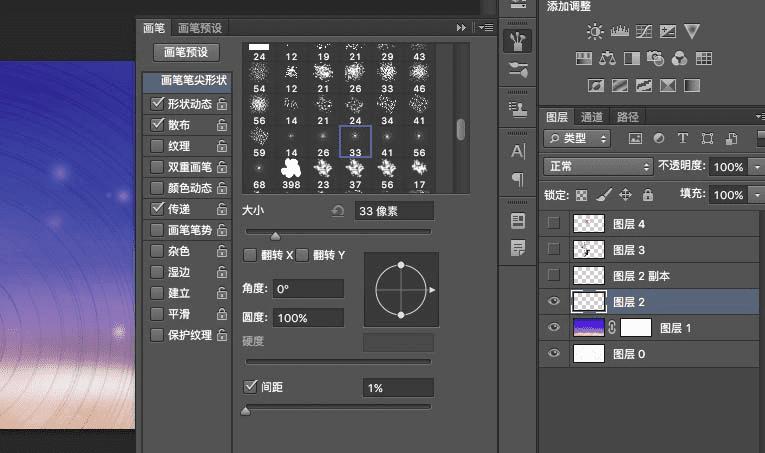
Task: Filter layers by pixel layer icon
Action: (635, 138)
